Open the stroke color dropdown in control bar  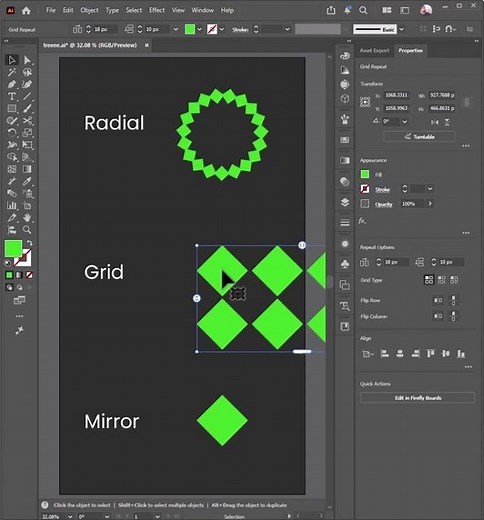point(222,29)
